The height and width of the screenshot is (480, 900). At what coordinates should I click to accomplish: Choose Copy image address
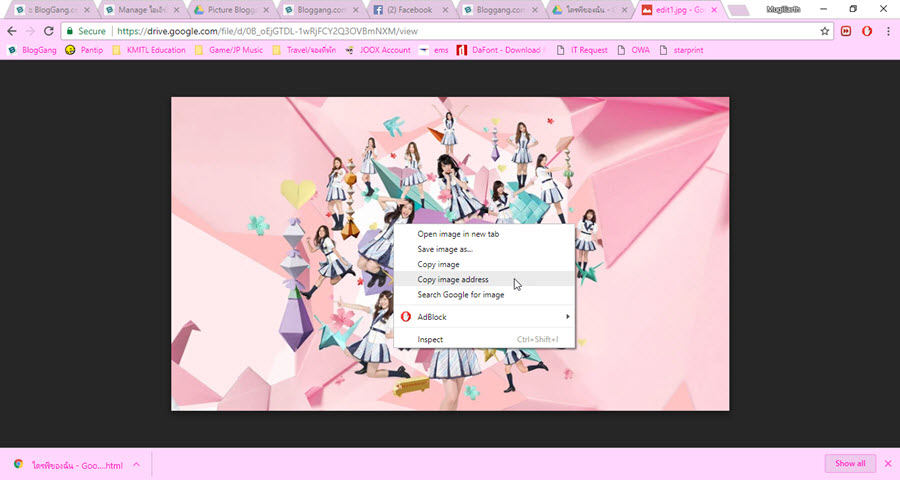pyautogui.click(x=484, y=280)
